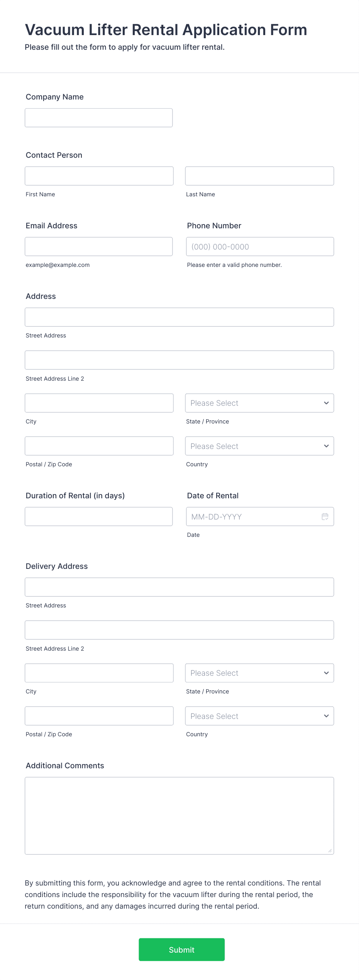Click the 'Company Name' label
This screenshot has width=359, height=980.
(55, 97)
